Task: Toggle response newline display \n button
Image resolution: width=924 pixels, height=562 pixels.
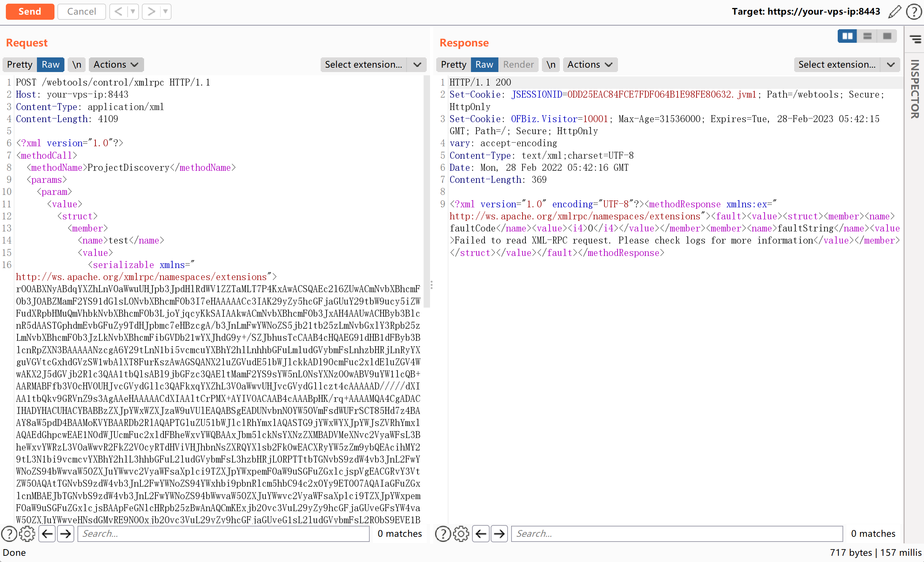Action: (x=551, y=64)
